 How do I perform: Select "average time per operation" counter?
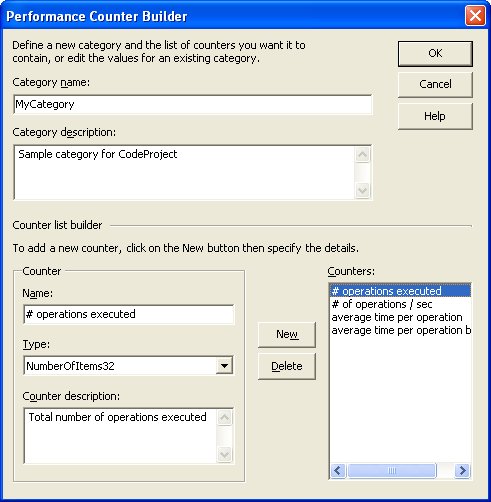[x=397, y=317]
